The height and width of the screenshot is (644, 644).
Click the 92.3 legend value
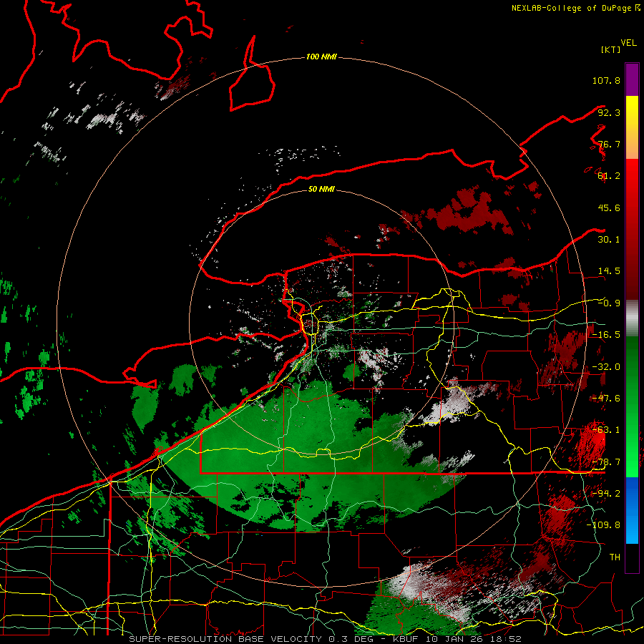609,112
